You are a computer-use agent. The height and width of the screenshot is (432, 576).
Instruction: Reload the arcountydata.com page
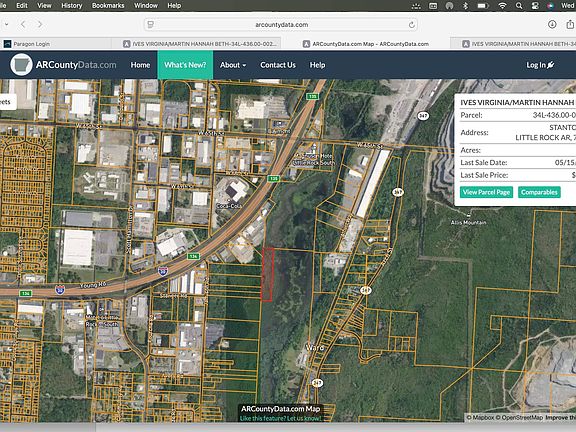point(411,25)
